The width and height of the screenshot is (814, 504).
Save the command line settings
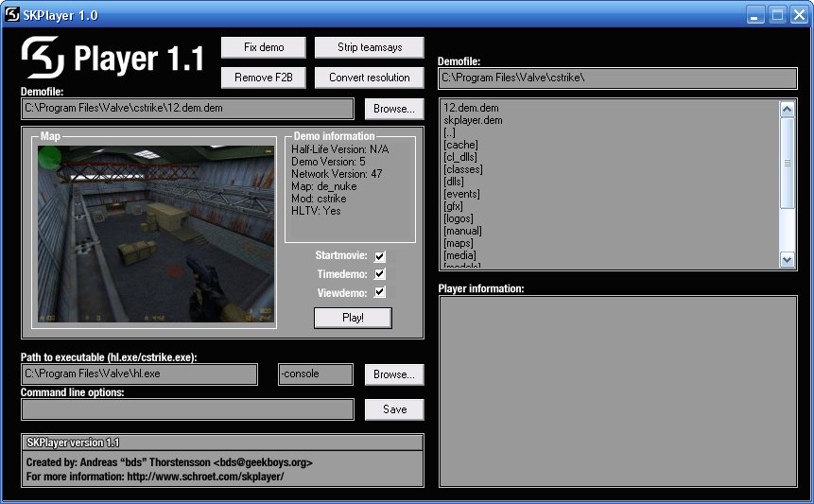click(394, 409)
